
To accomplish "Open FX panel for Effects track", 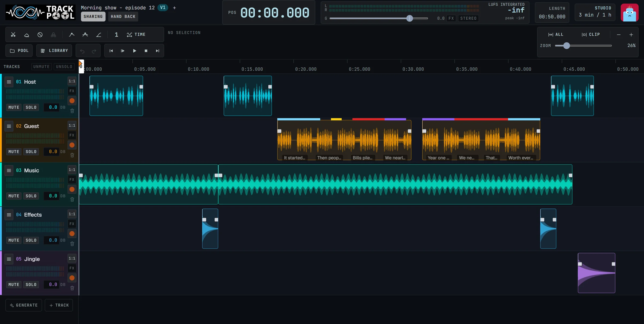I will [x=72, y=224].
